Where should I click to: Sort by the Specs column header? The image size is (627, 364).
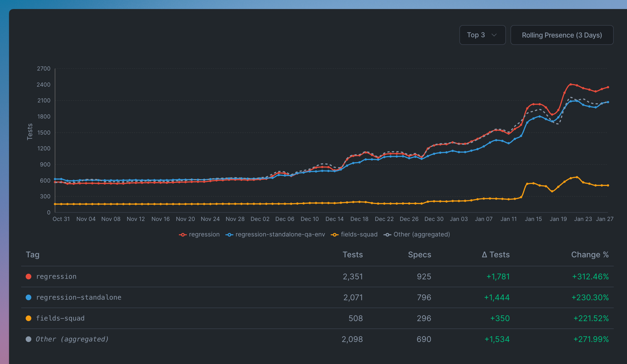tap(419, 255)
